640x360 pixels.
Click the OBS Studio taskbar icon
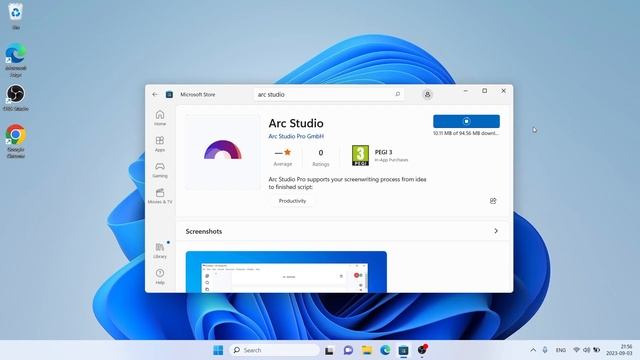(422, 350)
